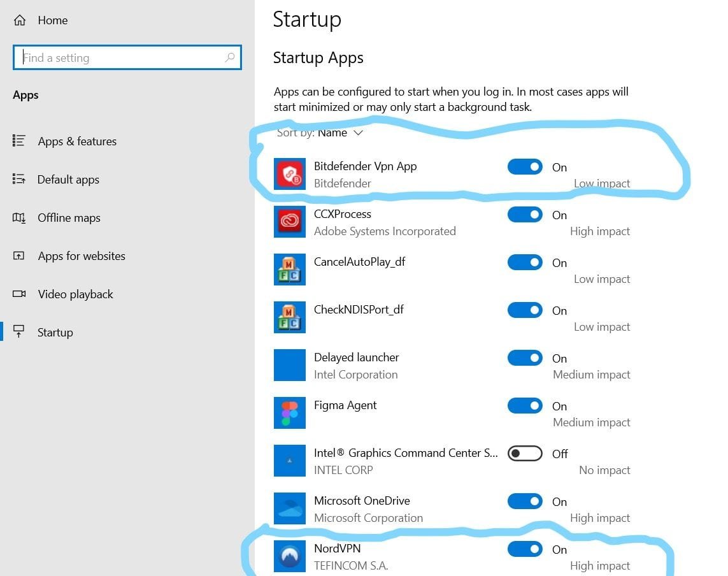Toggle off Microsoft OneDrive at startup
This screenshot has width=728, height=576.
[525, 501]
